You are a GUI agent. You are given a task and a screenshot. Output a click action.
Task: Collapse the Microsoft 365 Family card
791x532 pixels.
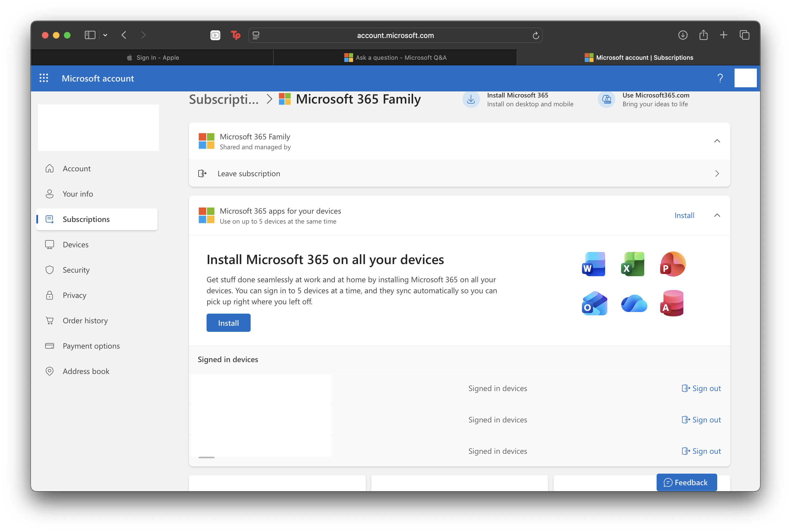point(717,141)
